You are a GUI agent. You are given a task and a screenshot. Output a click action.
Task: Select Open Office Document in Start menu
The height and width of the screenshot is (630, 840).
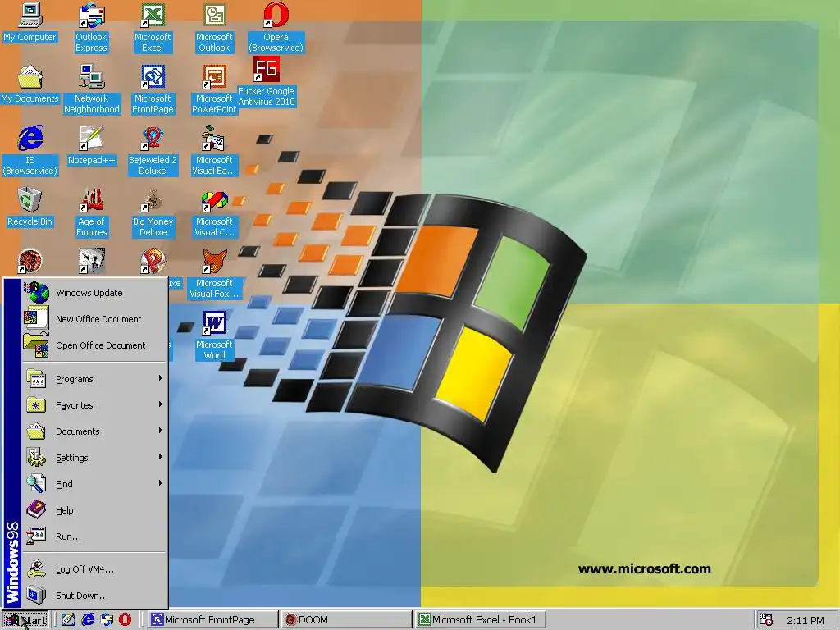pyautogui.click(x=95, y=345)
